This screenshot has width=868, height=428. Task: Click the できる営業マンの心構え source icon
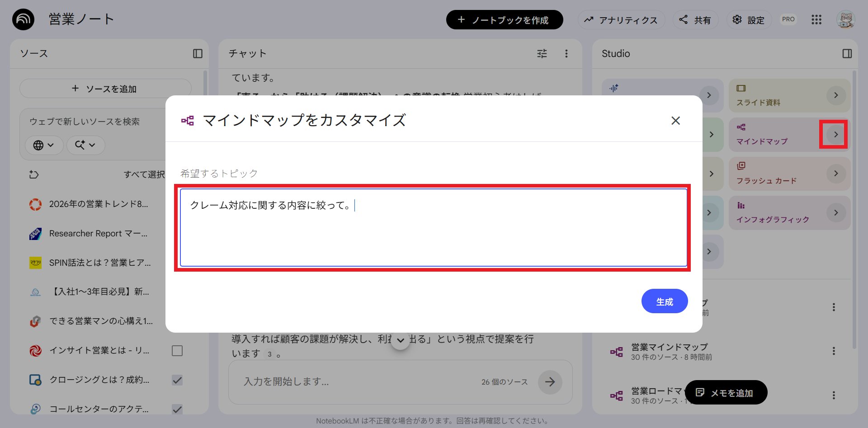click(35, 321)
